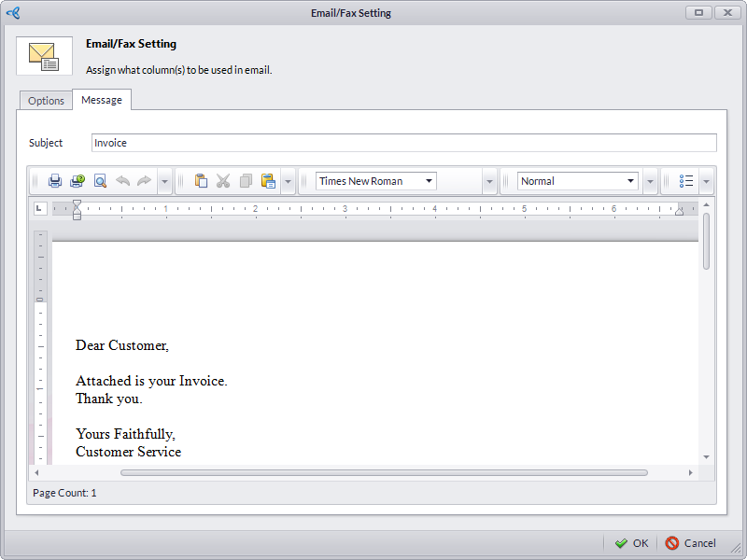Screen dimensions: 747x560
Task: Click the Quick Print icon
Action: pyautogui.click(x=78, y=181)
